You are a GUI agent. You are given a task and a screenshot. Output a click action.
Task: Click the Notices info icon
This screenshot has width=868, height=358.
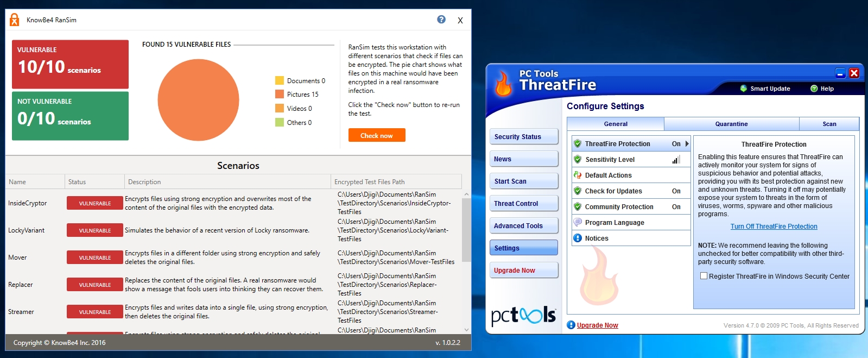coord(578,238)
